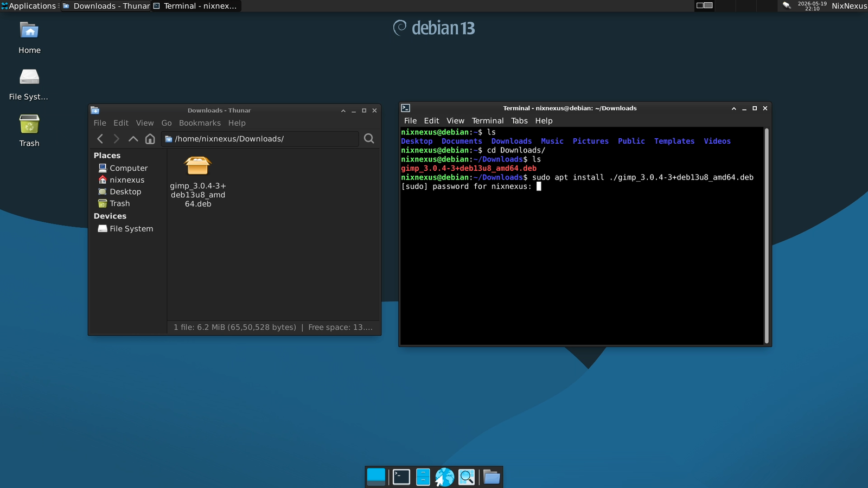Click the red gimp .deb filename in terminal

469,169
